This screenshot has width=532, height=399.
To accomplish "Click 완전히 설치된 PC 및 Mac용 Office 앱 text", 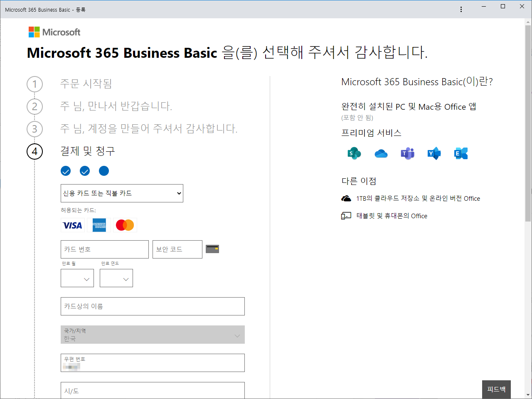I will (409, 107).
